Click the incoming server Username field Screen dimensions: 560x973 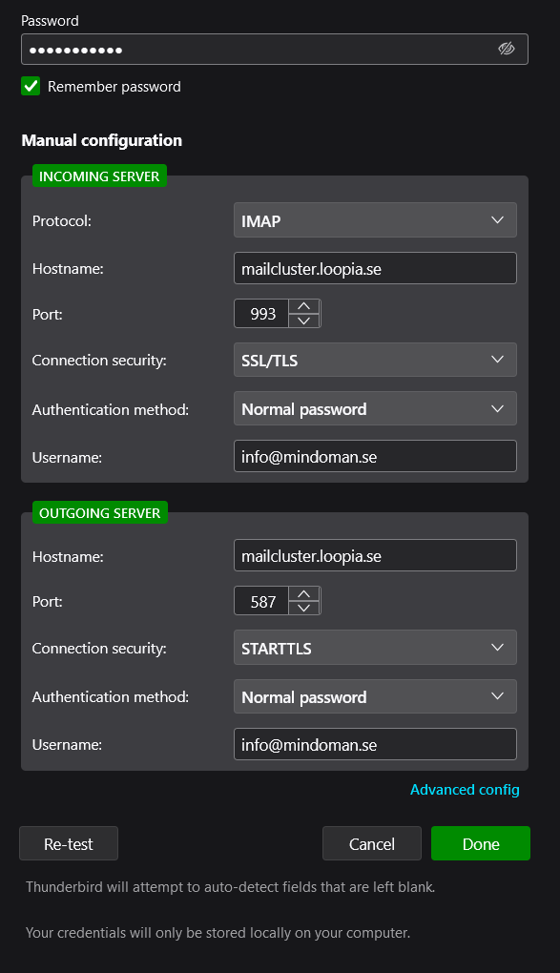coord(375,456)
